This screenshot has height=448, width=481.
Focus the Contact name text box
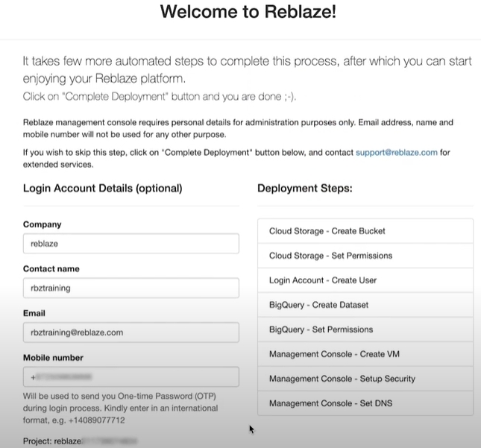(x=131, y=288)
